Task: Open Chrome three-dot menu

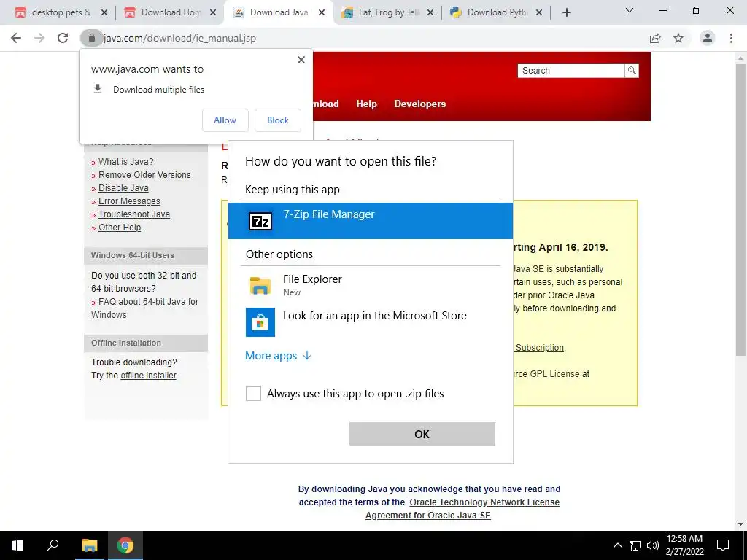Action: click(731, 38)
